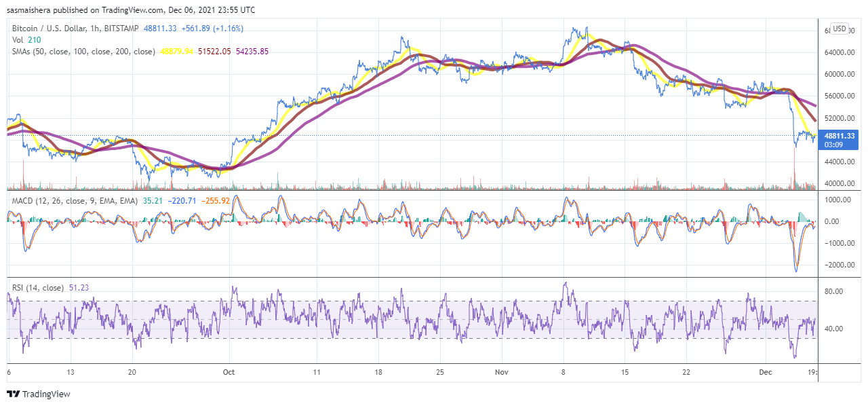Viewport: 868px width, 406px height.
Task: Select the Vol indicator label
Action: (x=18, y=40)
